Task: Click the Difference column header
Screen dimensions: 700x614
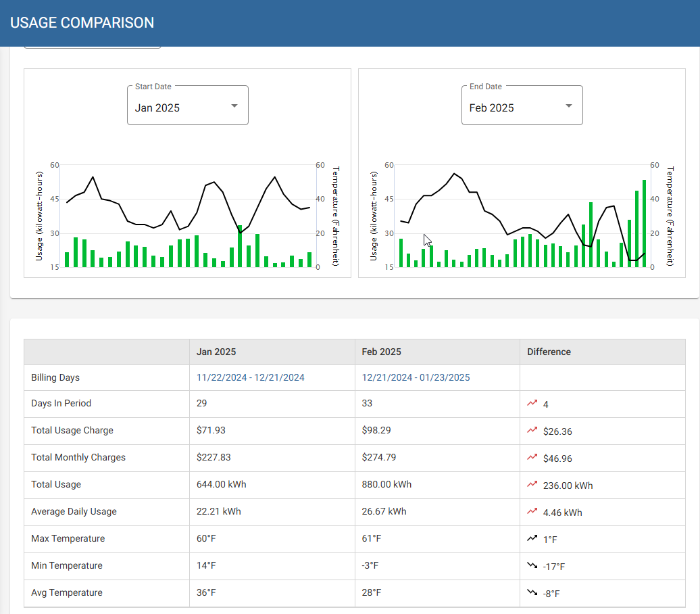Action: 549,352
